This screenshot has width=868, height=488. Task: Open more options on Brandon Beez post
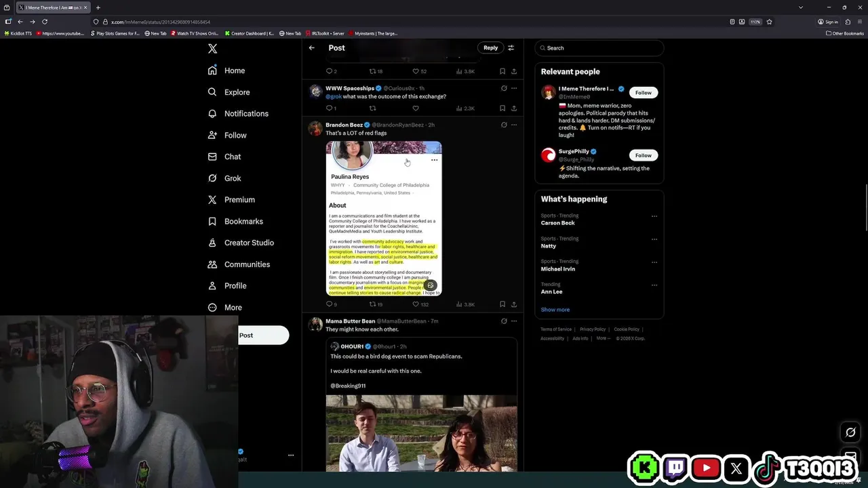point(514,125)
